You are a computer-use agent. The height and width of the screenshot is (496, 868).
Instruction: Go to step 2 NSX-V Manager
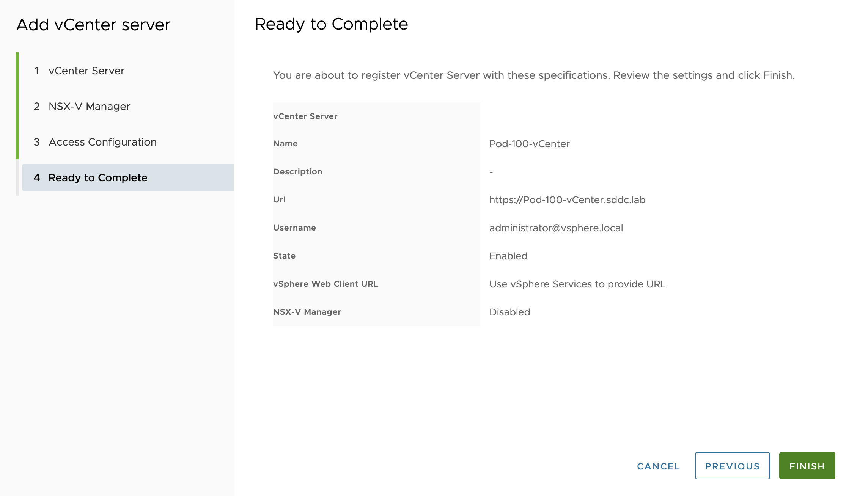[89, 107]
